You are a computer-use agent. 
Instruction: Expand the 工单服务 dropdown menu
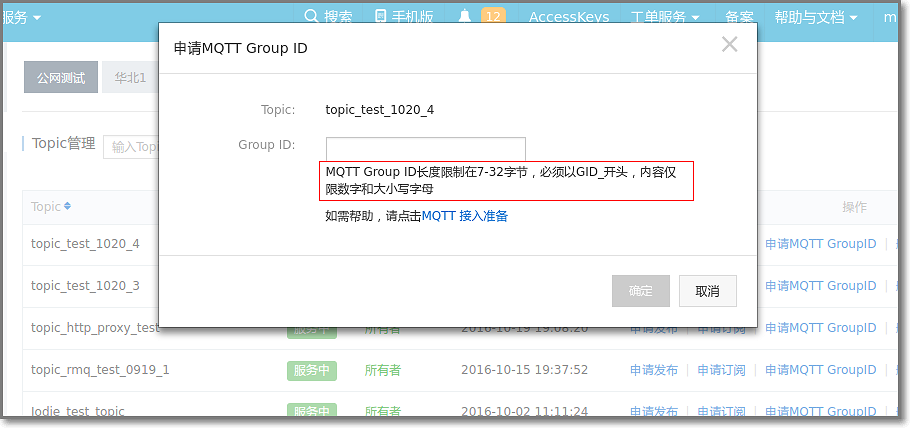(x=665, y=17)
